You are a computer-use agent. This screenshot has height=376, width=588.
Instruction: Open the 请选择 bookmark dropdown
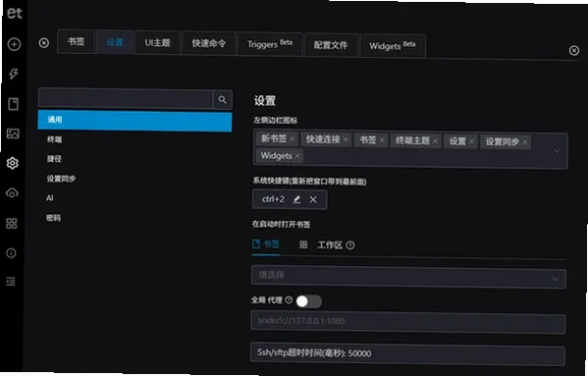click(x=408, y=277)
